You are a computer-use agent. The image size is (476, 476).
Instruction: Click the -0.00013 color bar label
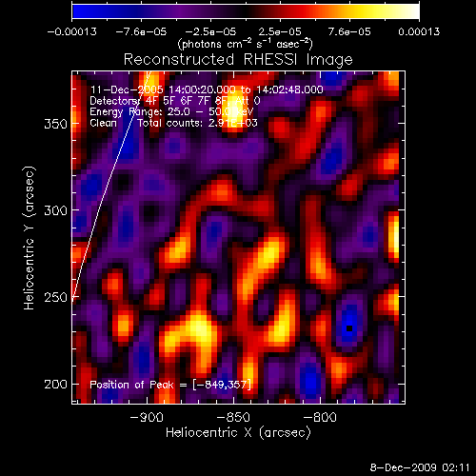click(72, 31)
